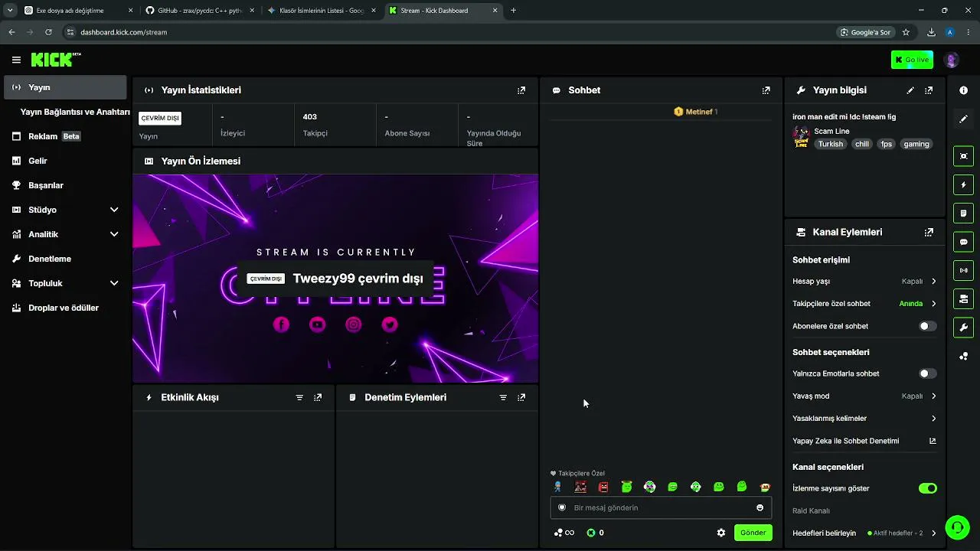Viewport: 980px width, 551px height.
Task: Toggle the broadcast signal widget in the right rail
Action: [x=963, y=270]
